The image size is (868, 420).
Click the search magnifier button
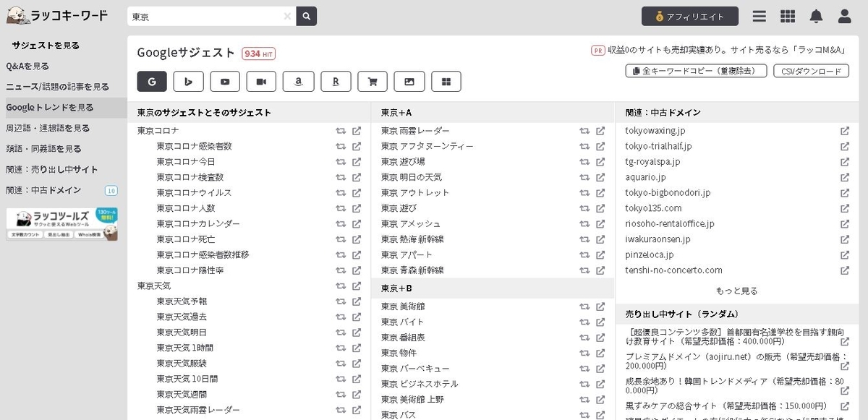pos(307,16)
